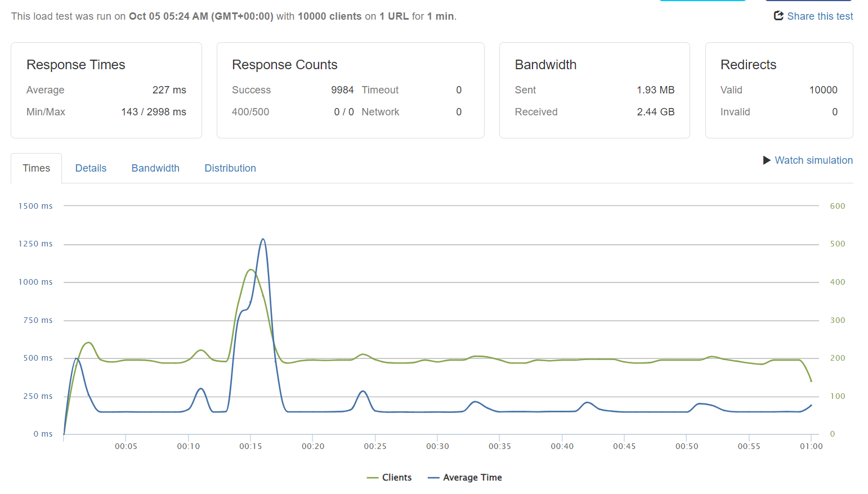This screenshot has width=868, height=494.
Task: Click the Bandwidth card heading
Action: (545, 65)
